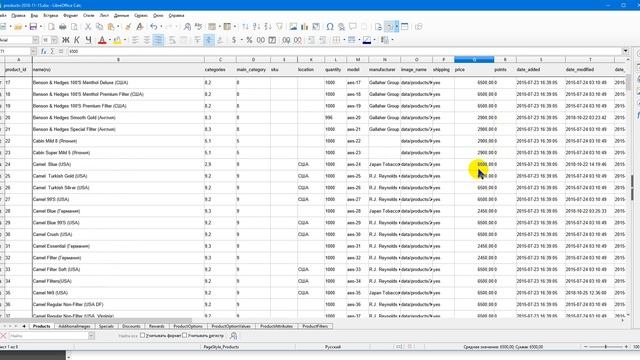This screenshot has width=640, height=360.
Task: Open the find field history dropdown
Action: pos(91,336)
